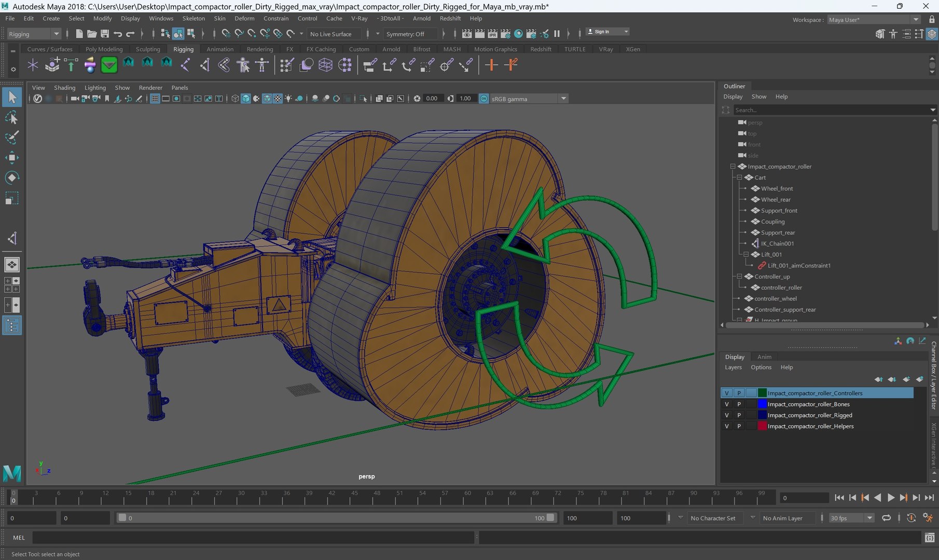Open the Workspace Maya User dropdown
Image resolution: width=939 pixels, height=560 pixels.
[x=874, y=20]
